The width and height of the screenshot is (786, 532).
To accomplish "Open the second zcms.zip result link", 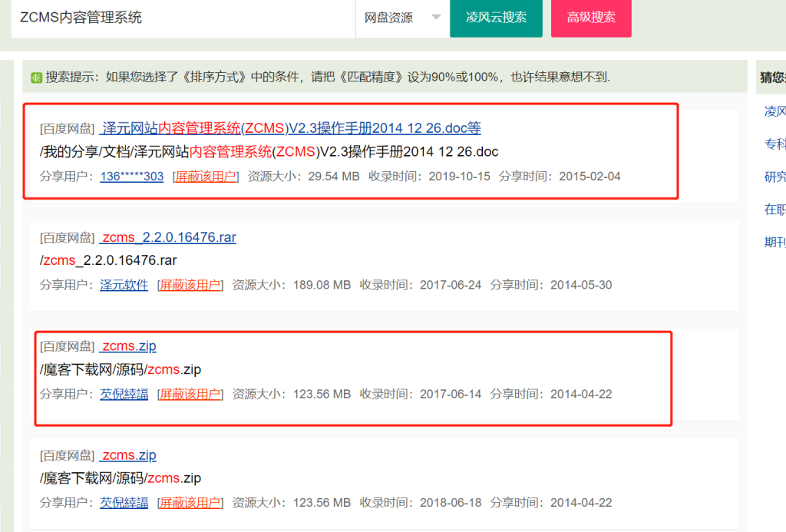I will pos(128,455).
